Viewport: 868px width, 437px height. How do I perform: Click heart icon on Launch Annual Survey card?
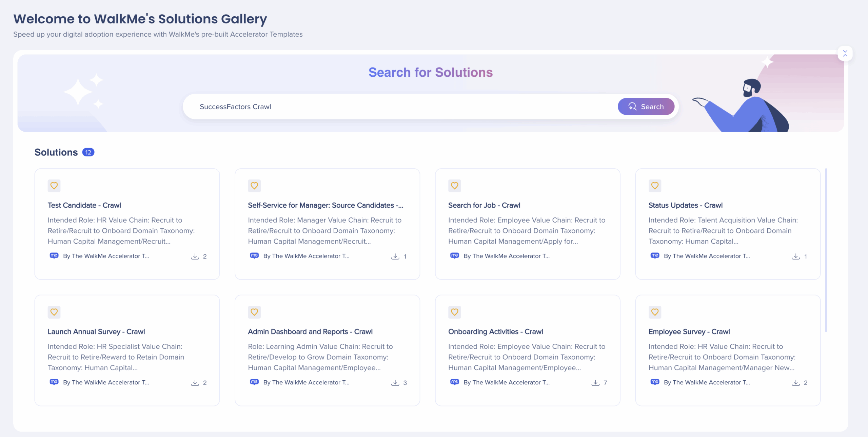[54, 312]
